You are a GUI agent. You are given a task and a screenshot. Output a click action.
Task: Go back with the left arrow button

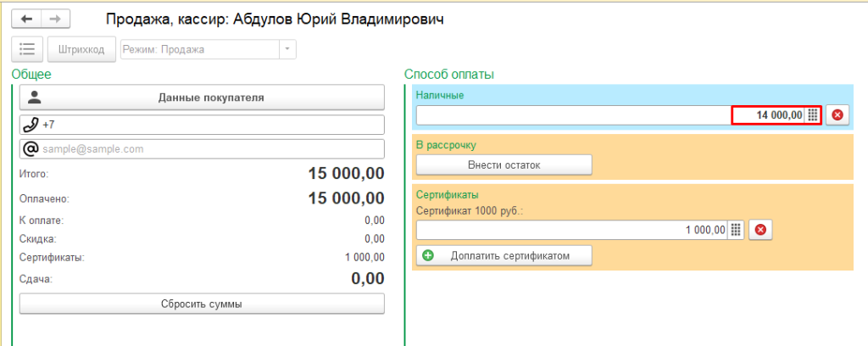[26, 19]
